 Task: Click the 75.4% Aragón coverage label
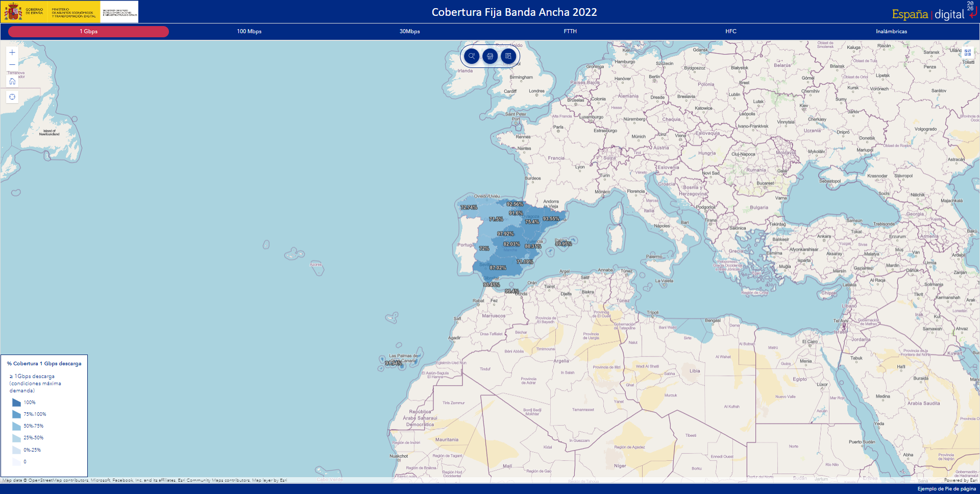(x=532, y=222)
